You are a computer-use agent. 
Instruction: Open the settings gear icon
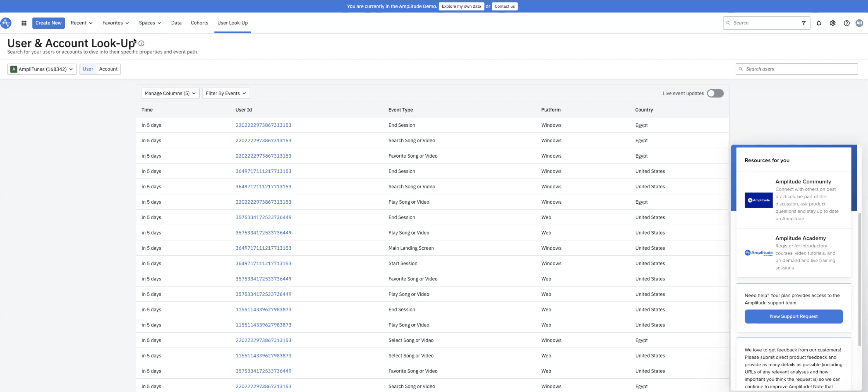[x=833, y=23]
